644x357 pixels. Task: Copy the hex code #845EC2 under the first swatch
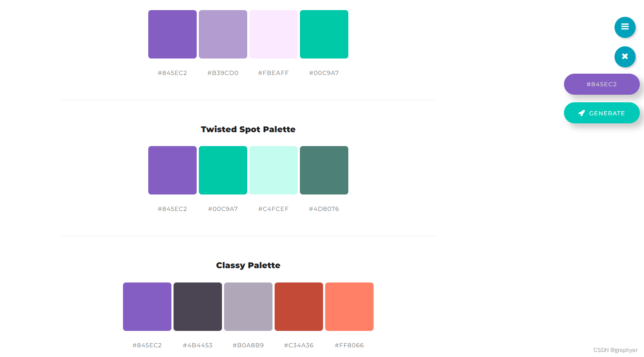(x=172, y=72)
